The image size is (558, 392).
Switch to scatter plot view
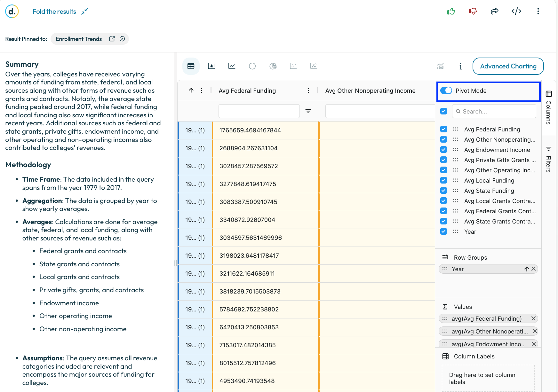click(x=293, y=66)
